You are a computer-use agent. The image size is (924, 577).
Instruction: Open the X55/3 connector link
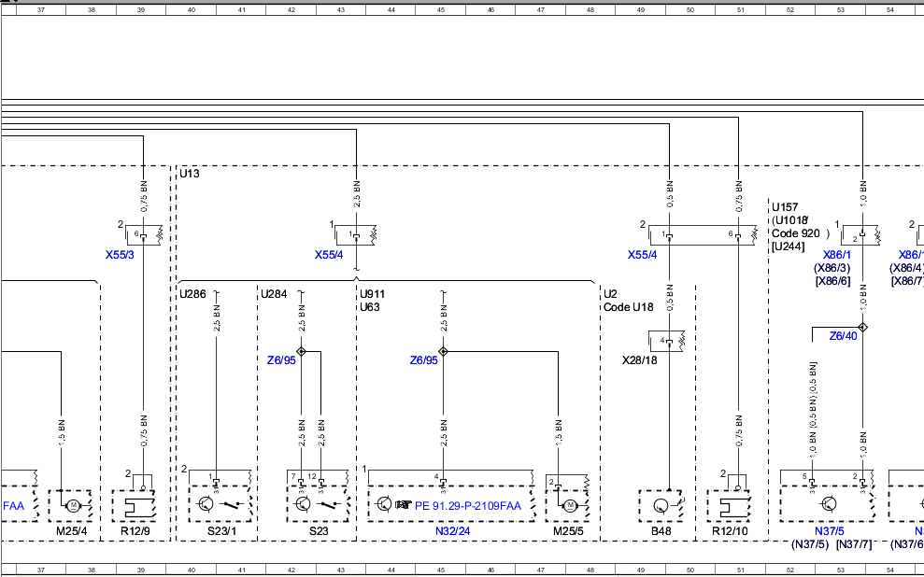click(x=120, y=255)
